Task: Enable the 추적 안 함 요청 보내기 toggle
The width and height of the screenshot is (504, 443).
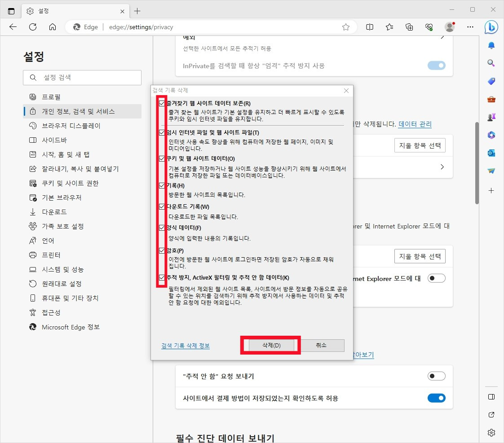Action: pyautogui.click(x=436, y=376)
